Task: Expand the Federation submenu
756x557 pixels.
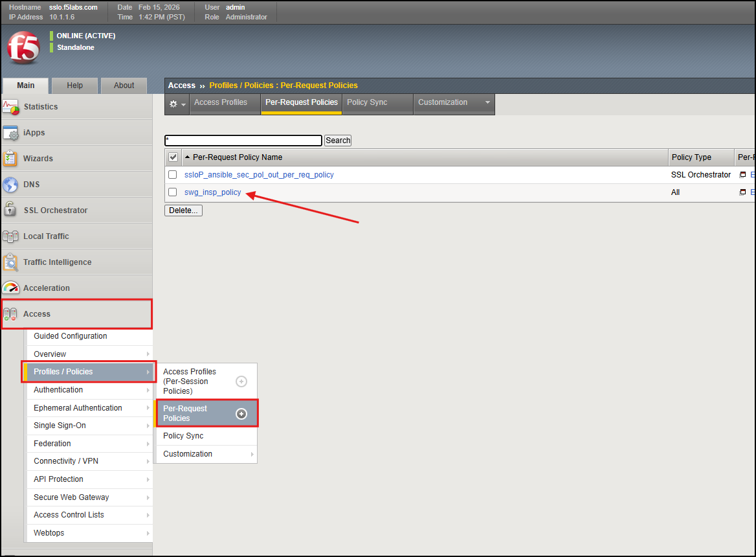Action: (148, 444)
